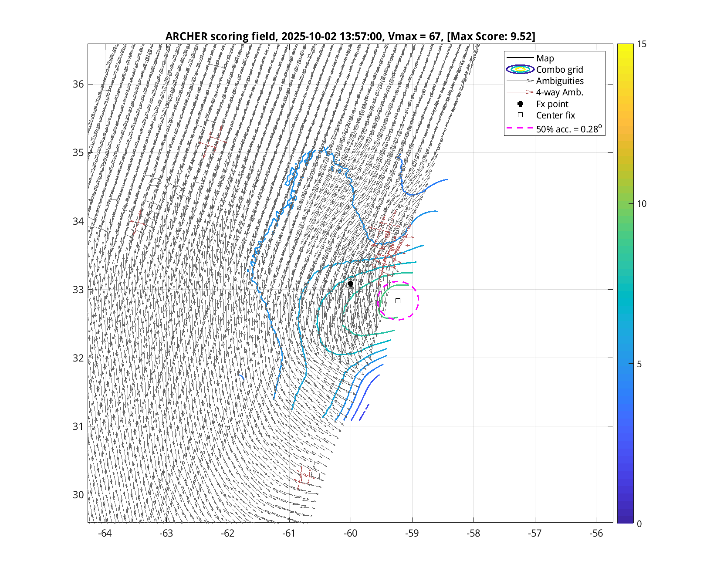This screenshot has width=717, height=588.
Task: Click colorbar tick label 10
Action: click(642, 204)
